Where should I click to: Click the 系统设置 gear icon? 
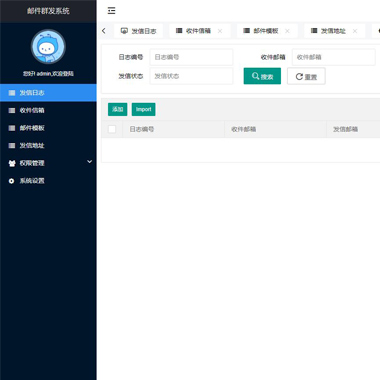point(12,181)
